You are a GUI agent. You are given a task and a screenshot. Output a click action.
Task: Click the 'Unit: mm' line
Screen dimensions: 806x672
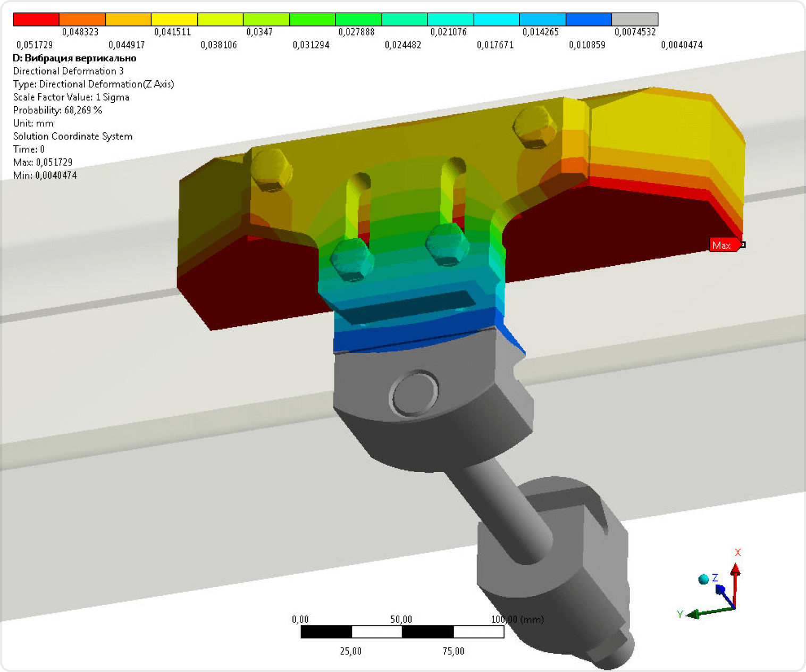[33, 123]
